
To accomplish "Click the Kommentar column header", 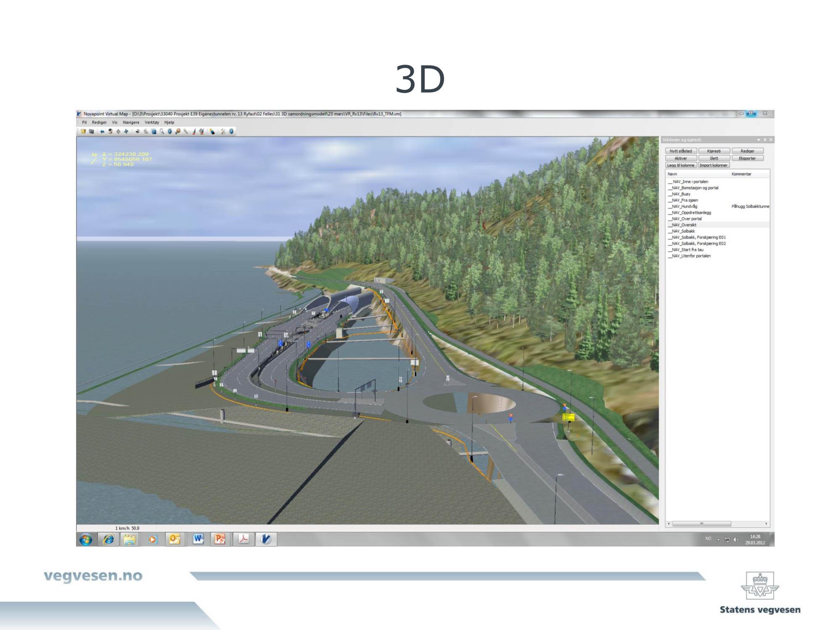I will click(741, 174).
